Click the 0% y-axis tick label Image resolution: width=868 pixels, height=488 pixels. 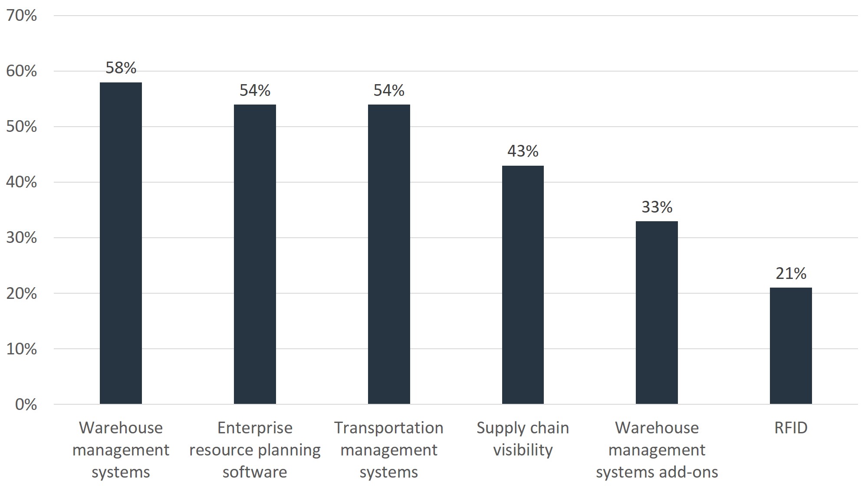pos(26,404)
